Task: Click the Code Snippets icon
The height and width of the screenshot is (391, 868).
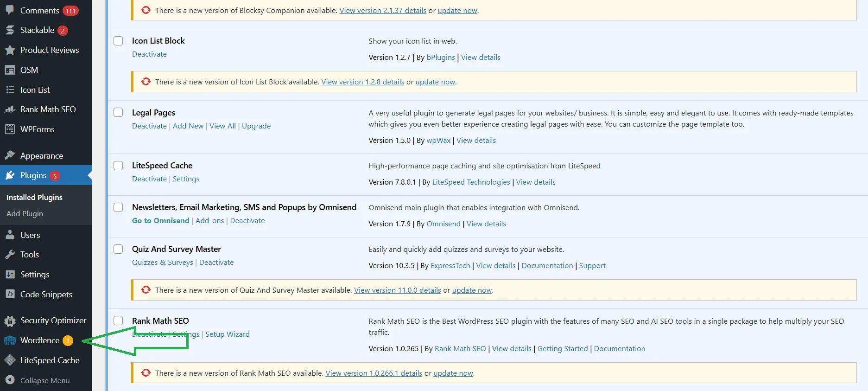Action: (x=10, y=295)
